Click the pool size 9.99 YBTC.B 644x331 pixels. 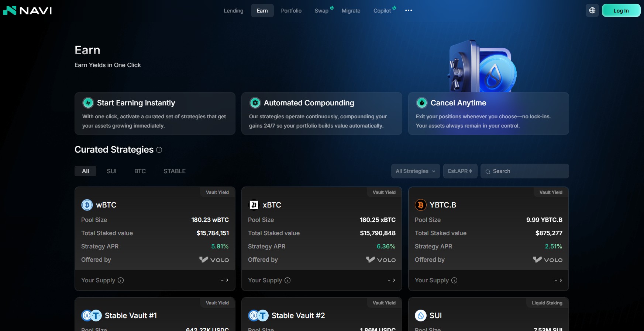(544, 220)
